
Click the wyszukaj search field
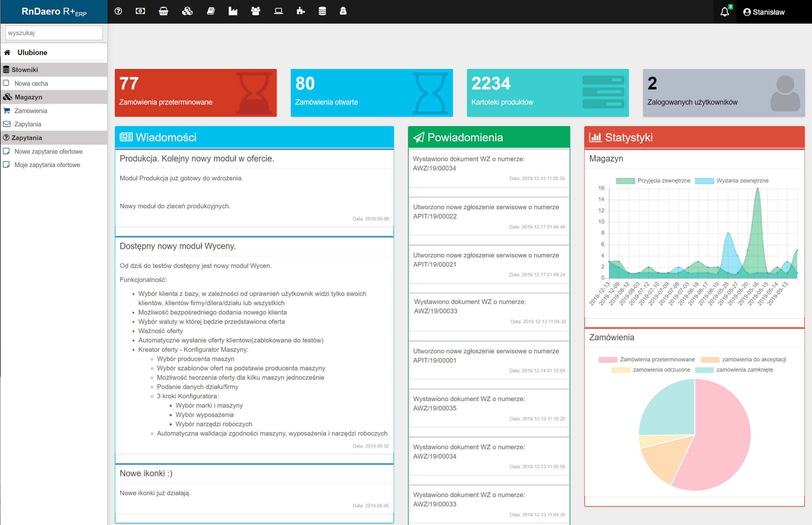click(x=54, y=33)
